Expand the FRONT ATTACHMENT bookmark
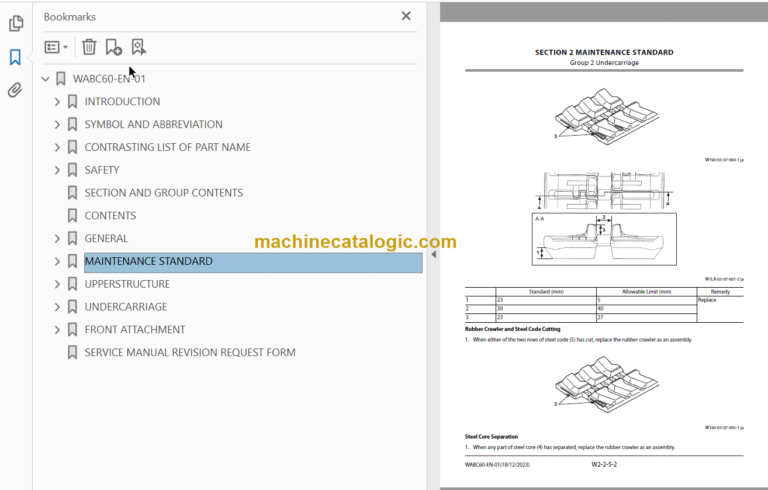The height and width of the screenshot is (490, 768). coord(57,330)
